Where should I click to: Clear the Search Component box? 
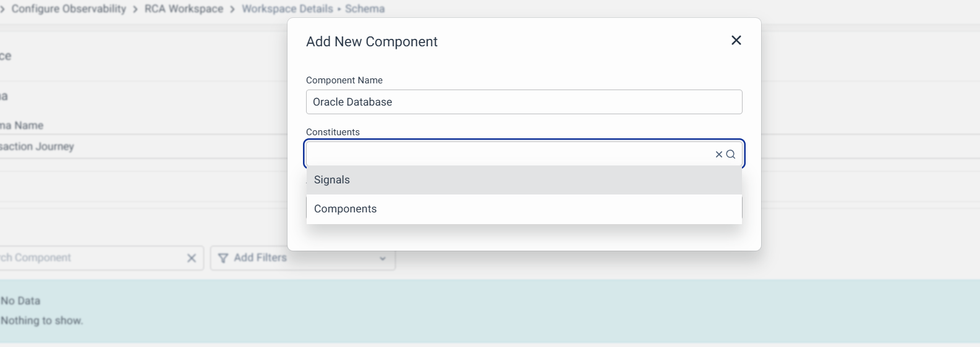(192, 258)
